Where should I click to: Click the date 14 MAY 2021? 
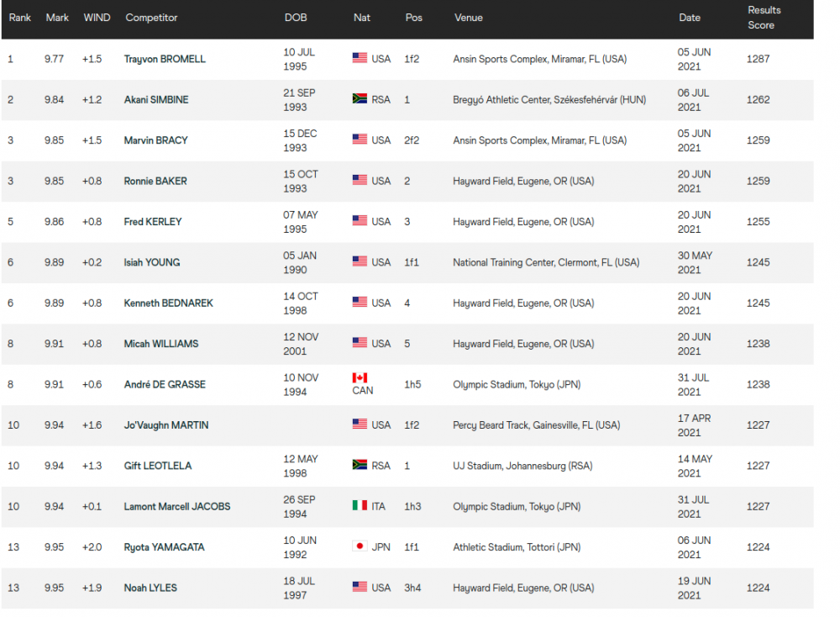click(695, 466)
